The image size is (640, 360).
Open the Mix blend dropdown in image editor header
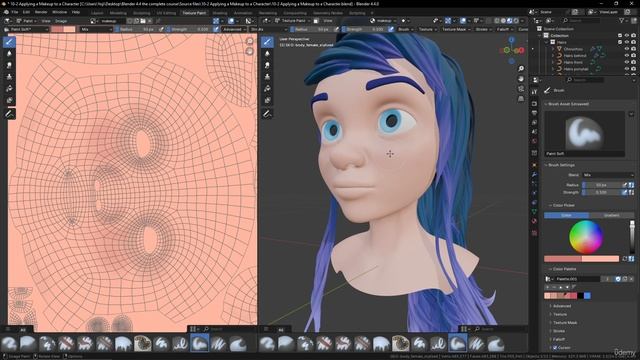(x=96, y=29)
